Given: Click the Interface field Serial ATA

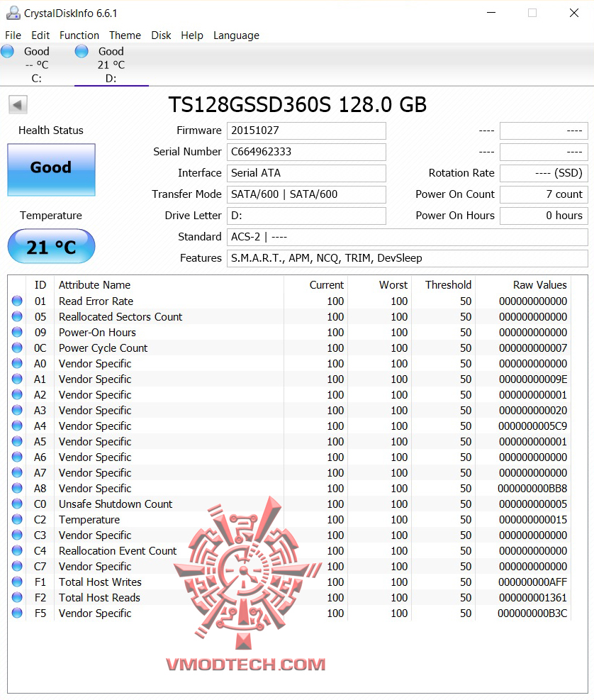Looking at the screenshot, I should point(307,173).
